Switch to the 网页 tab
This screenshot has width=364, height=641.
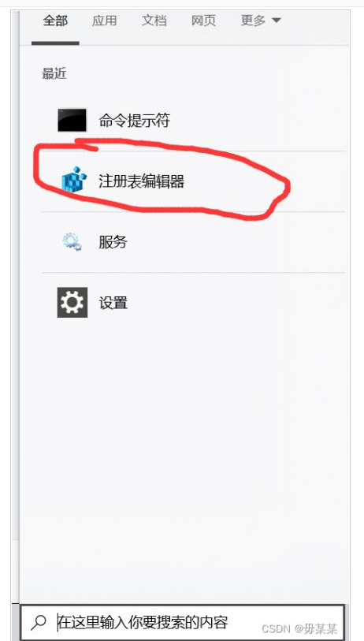pos(203,20)
